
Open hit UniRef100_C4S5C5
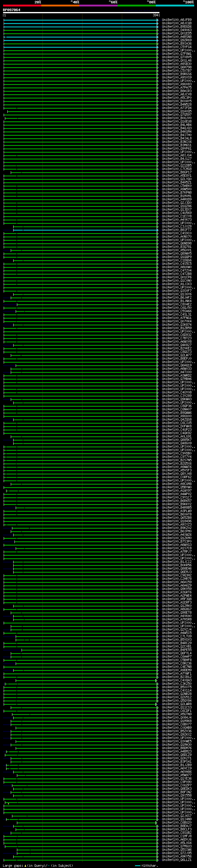[176, 264]
